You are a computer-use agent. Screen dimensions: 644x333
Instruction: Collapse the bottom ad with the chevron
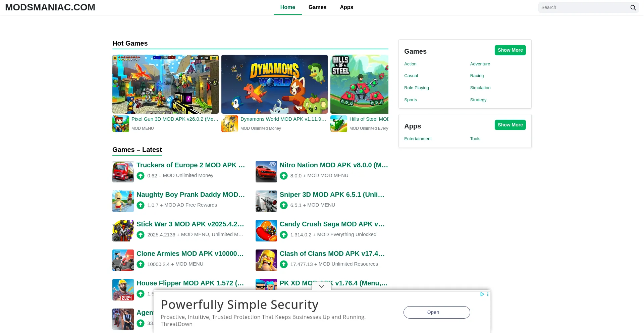(x=321, y=286)
